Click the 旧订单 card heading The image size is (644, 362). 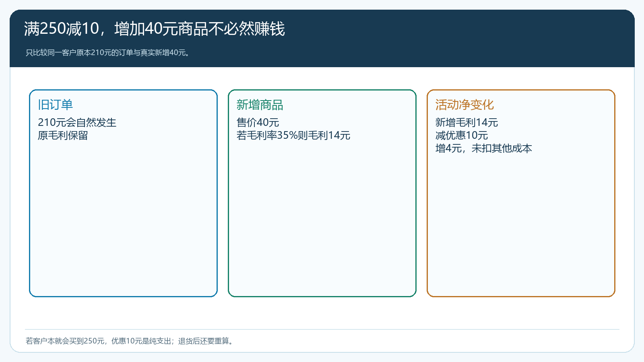pyautogui.click(x=56, y=105)
